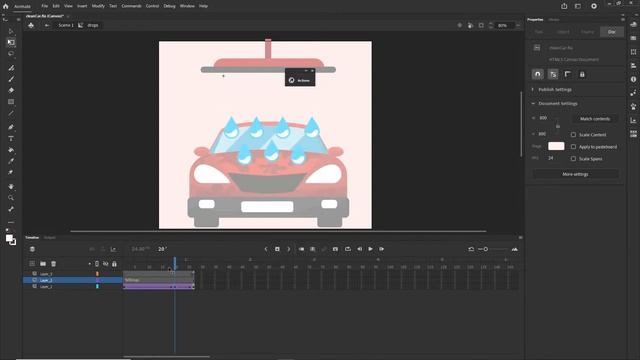640x360 pixels.
Task: Create a new layer folder
Action: tap(43, 264)
